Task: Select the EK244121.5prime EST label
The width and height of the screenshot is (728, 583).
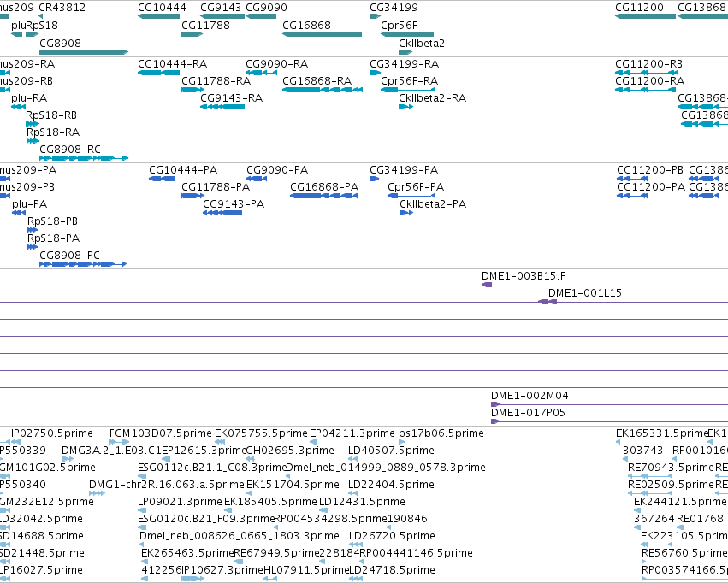Action: point(680,502)
